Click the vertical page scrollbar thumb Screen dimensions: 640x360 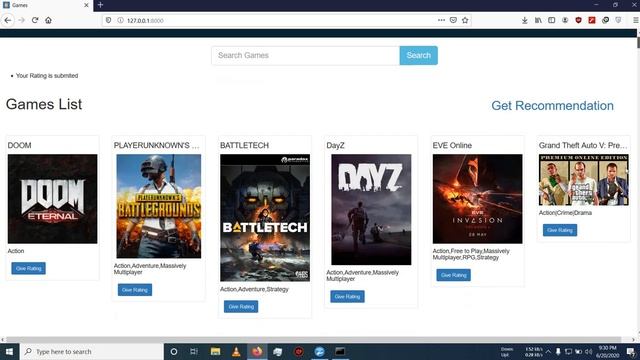[638, 42]
